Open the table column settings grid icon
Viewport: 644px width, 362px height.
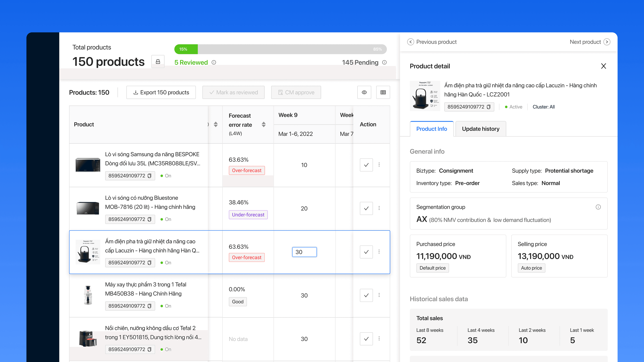(383, 92)
